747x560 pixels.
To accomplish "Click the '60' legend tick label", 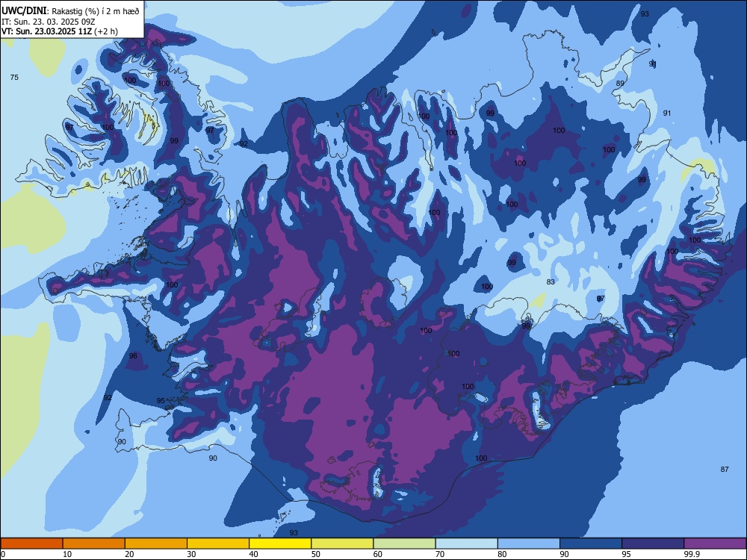I will (x=378, y=554).
